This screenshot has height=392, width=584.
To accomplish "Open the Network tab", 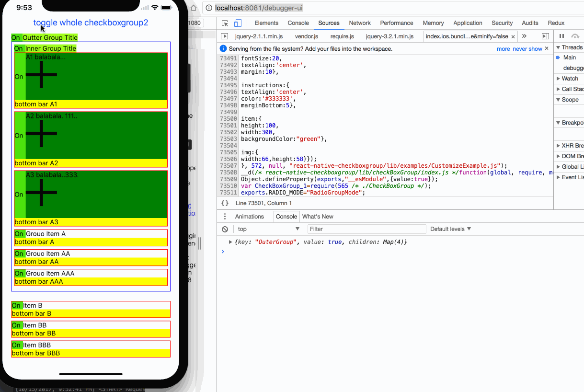I will 360,23.
